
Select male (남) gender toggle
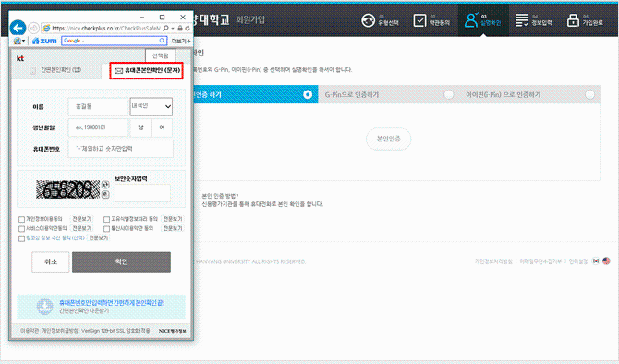point(141,127)
